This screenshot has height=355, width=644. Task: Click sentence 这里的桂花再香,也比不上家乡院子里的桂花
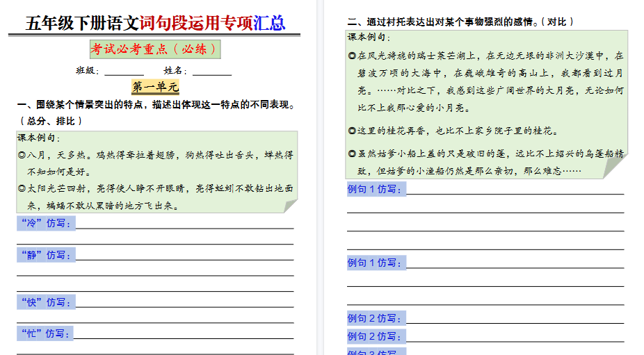tap(453, 131)
